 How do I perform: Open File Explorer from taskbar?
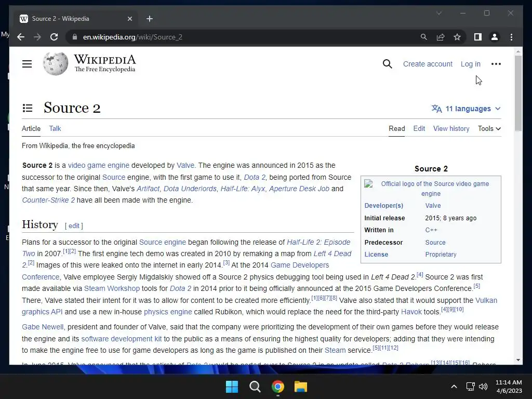[x=301, y=387]
